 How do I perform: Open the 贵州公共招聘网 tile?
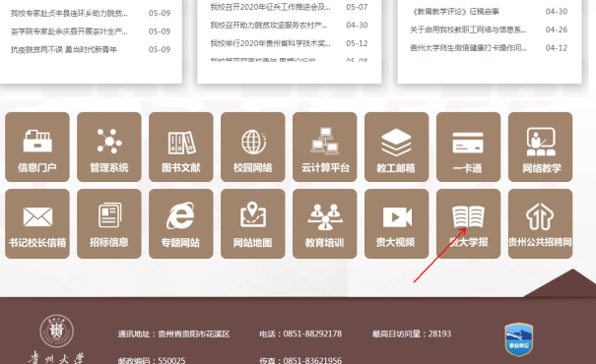[540, 224]
